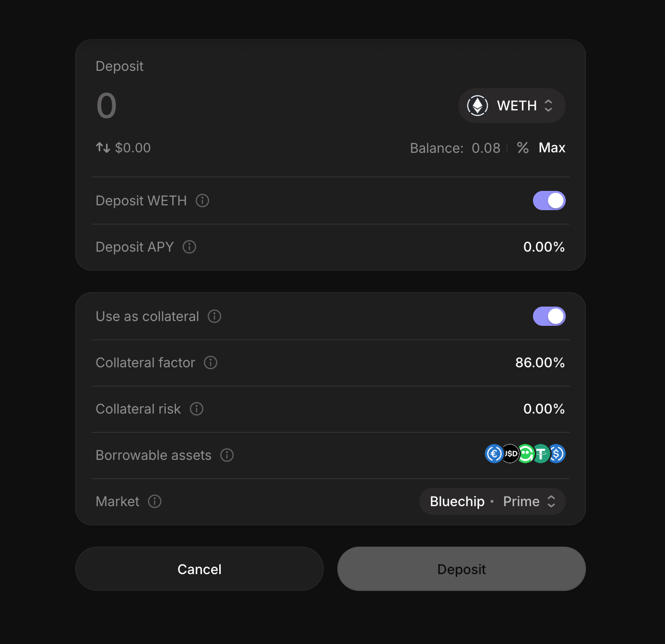
Task: Click the 0.08 balance value
Action: [x=486, y=148]
